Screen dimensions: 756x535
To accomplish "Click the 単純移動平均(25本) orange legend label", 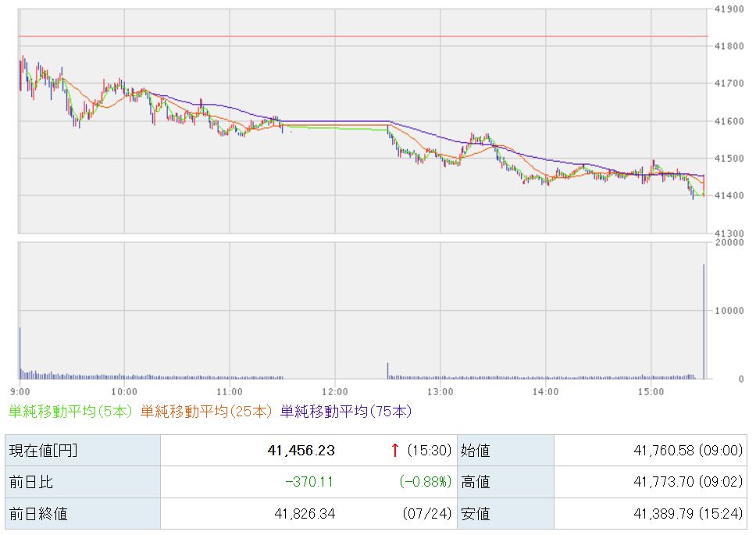I will tap(206, 411).
